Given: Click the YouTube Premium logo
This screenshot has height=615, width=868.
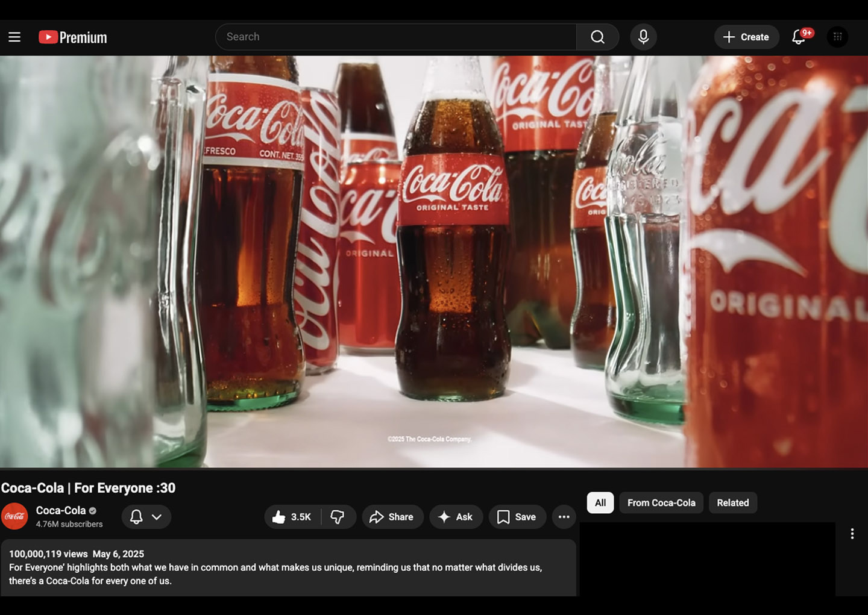Looking at the screenshot, I should (73, 37).
